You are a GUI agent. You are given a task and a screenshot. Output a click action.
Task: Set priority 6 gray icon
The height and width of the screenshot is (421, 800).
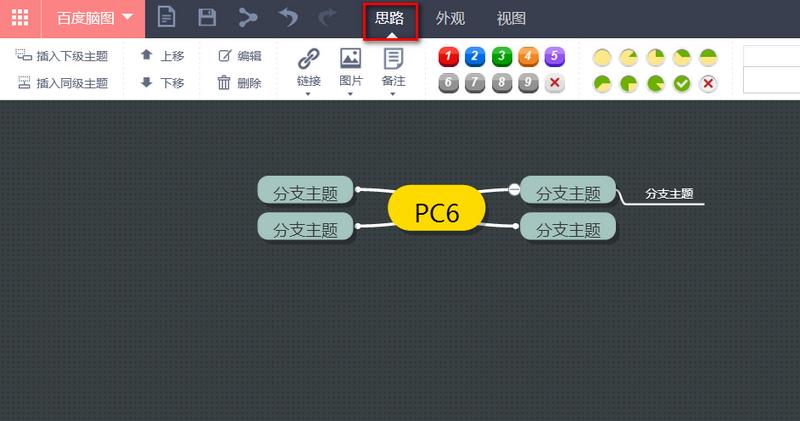pos(448,83)
